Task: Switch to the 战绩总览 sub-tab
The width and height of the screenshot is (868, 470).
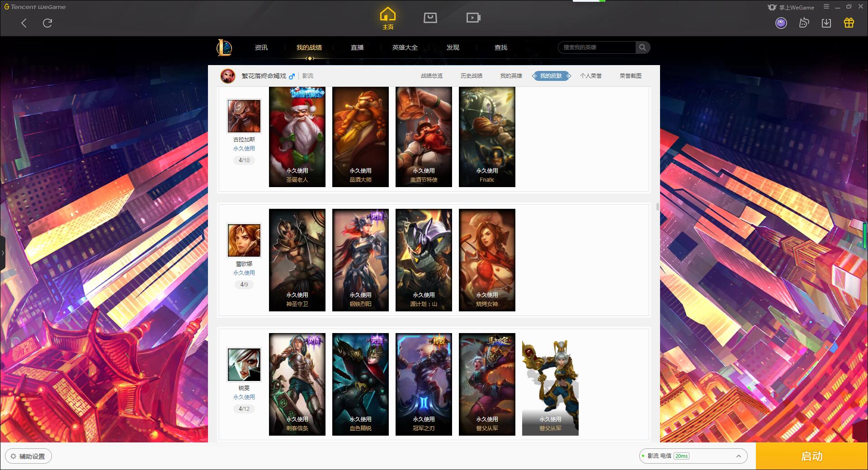Action: click(432, 76)
